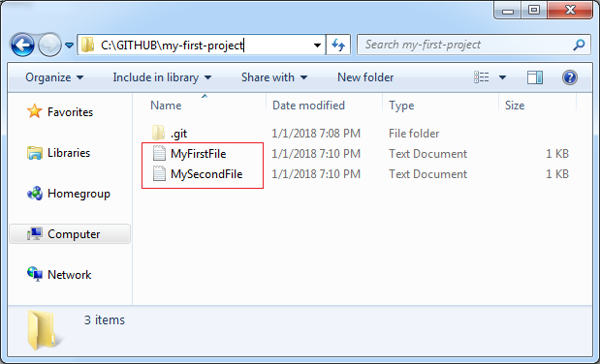Open the Help question mark icon
This screenshot has width=600, height=364.
(570, 77)
